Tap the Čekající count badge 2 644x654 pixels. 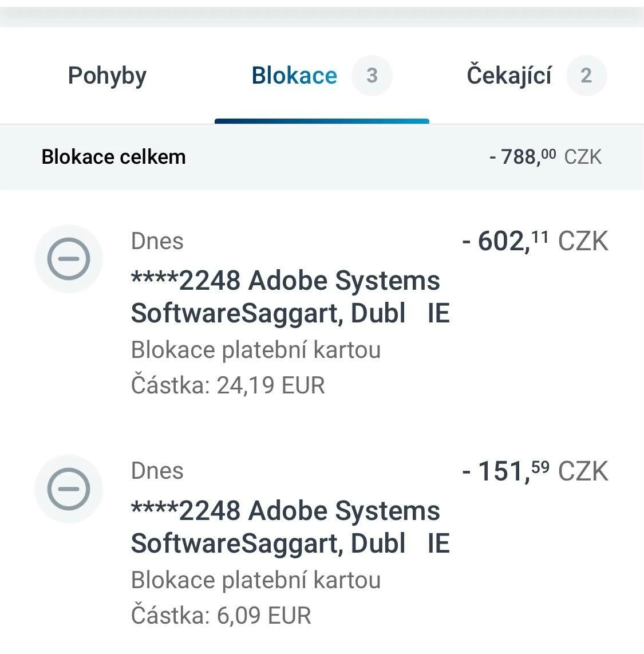point(586,76)
